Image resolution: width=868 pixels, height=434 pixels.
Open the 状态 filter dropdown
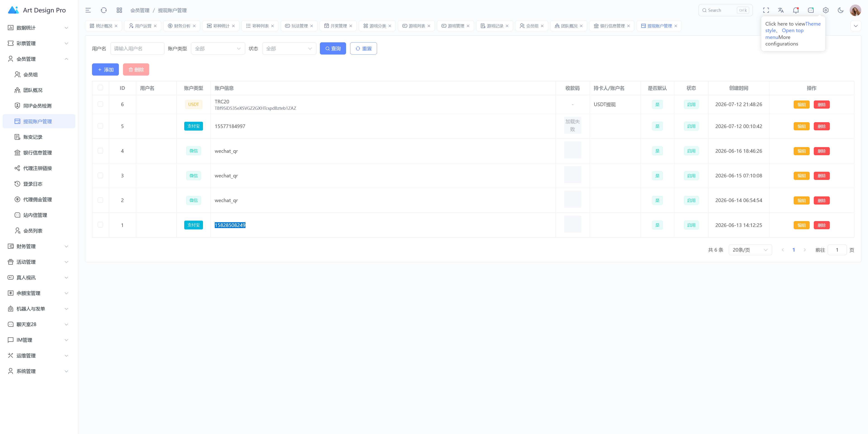[x=289, y=49]
